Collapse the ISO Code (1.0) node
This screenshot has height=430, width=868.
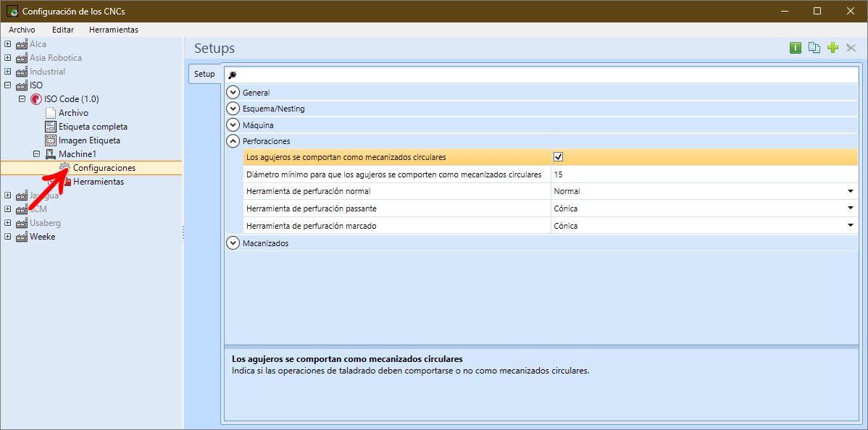pyautogui.click(x=22, y=99)
